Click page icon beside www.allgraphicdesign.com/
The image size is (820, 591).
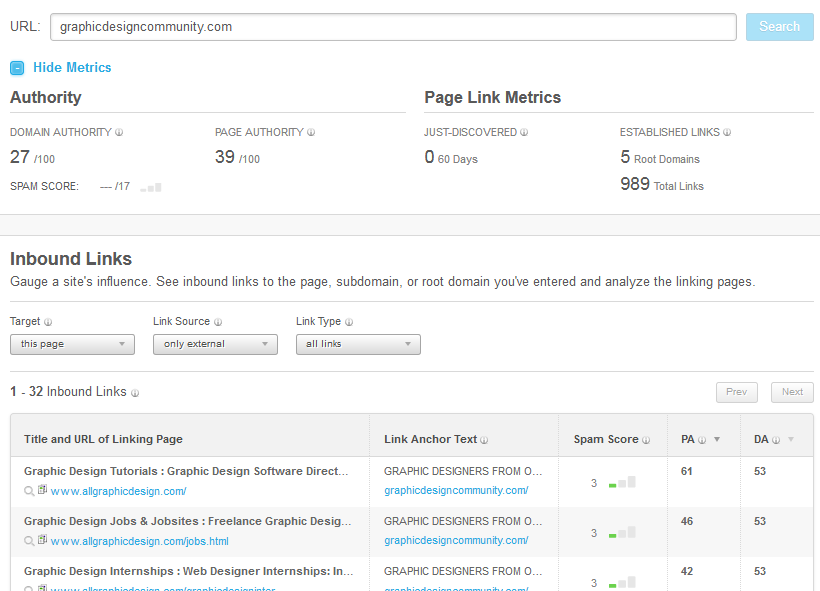[42, 490]
